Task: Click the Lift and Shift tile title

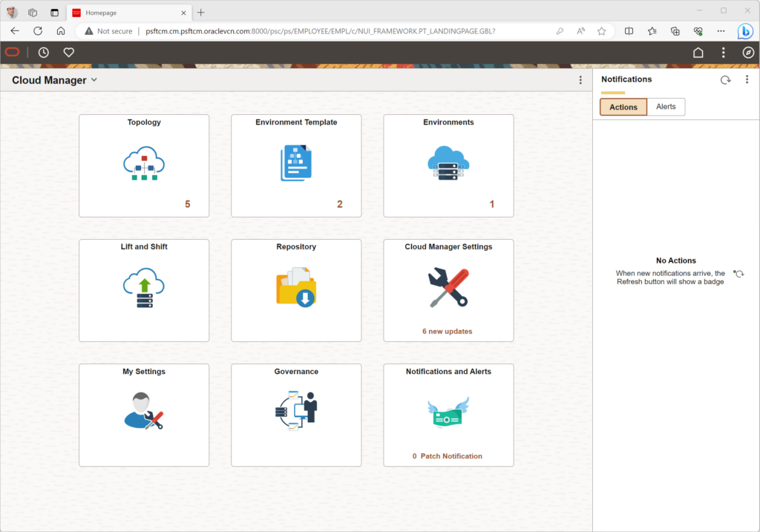Action: click(144, 246)
